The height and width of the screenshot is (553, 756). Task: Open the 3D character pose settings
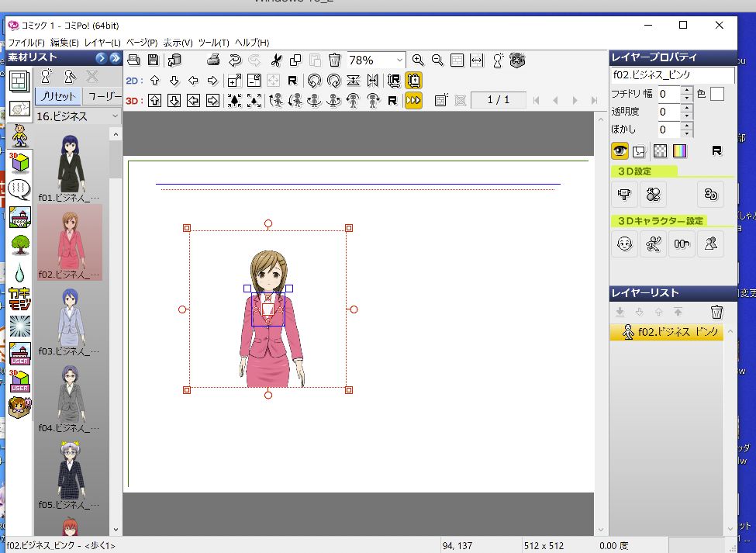(653, 244)
